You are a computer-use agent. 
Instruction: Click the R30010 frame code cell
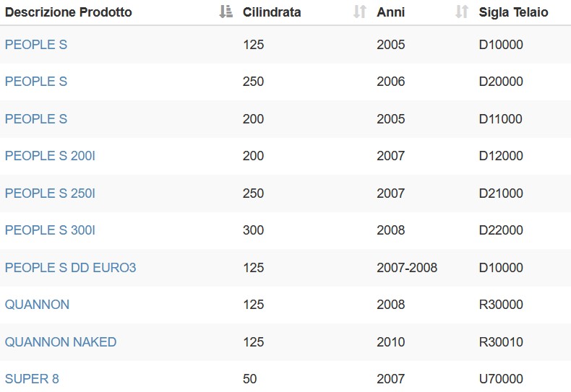501,341
